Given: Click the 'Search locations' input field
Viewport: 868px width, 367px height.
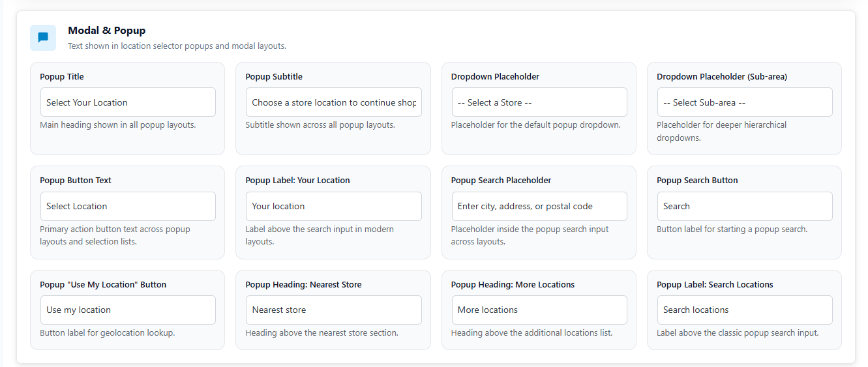Looking at the screenshot, I should (x=745, y=310).
